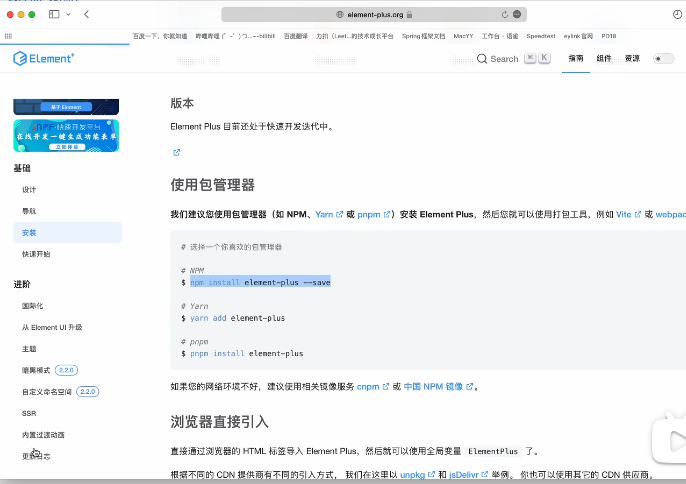Open the history clock icon at toolbar right
Screen dimensions: 686x484
coord(677,14)
